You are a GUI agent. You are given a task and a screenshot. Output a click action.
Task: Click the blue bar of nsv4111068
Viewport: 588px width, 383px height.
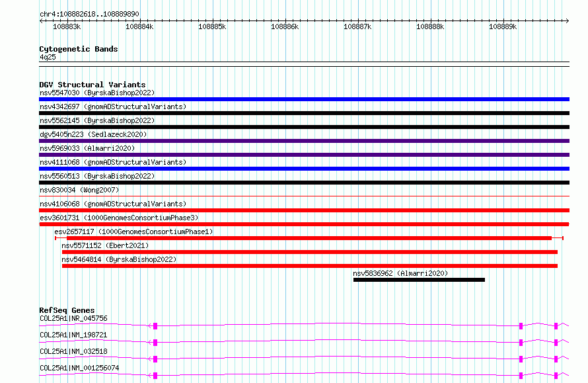[304, 169]
